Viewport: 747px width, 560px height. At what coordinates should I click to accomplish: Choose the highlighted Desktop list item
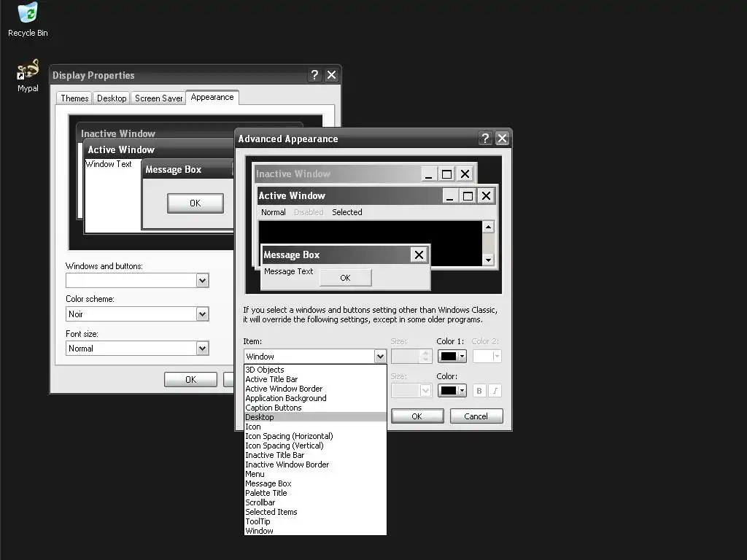315,417
